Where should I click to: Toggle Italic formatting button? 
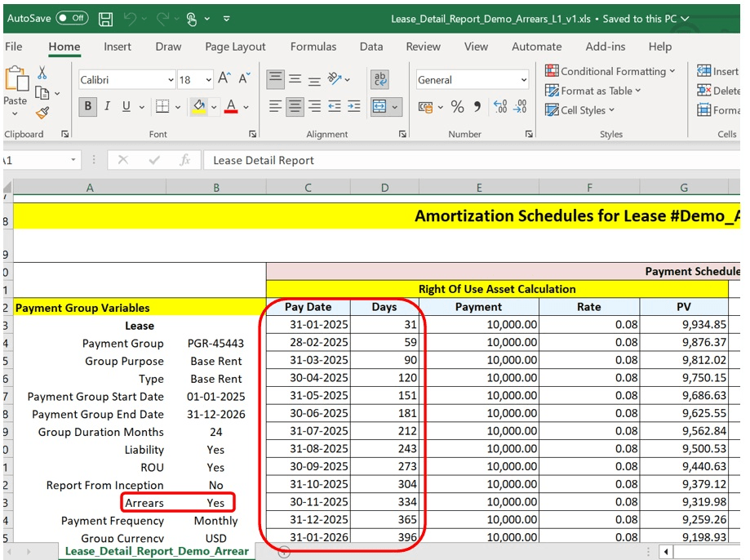pyautogui.click(x=108, y=106)
